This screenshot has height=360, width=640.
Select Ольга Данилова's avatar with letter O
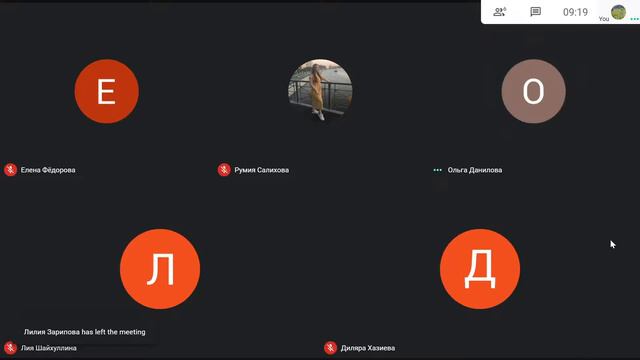(533, 91)
